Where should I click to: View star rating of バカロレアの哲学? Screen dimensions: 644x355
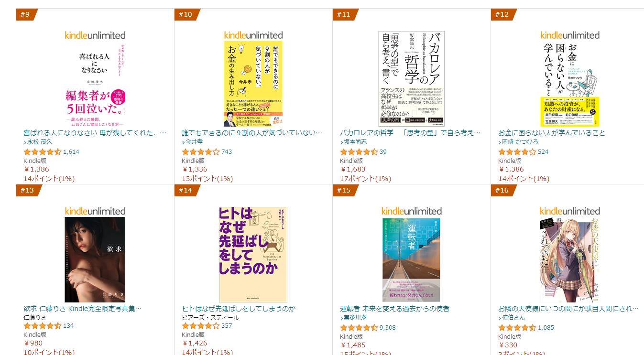(x=359, y=152)
